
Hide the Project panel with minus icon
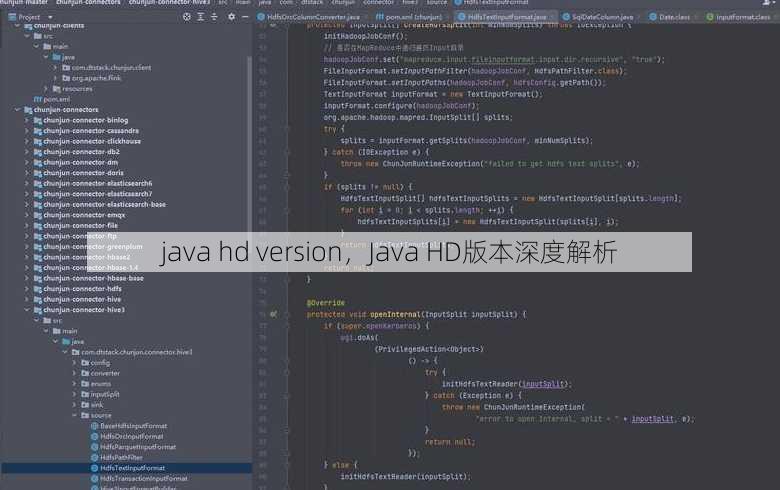pos(245,17)
